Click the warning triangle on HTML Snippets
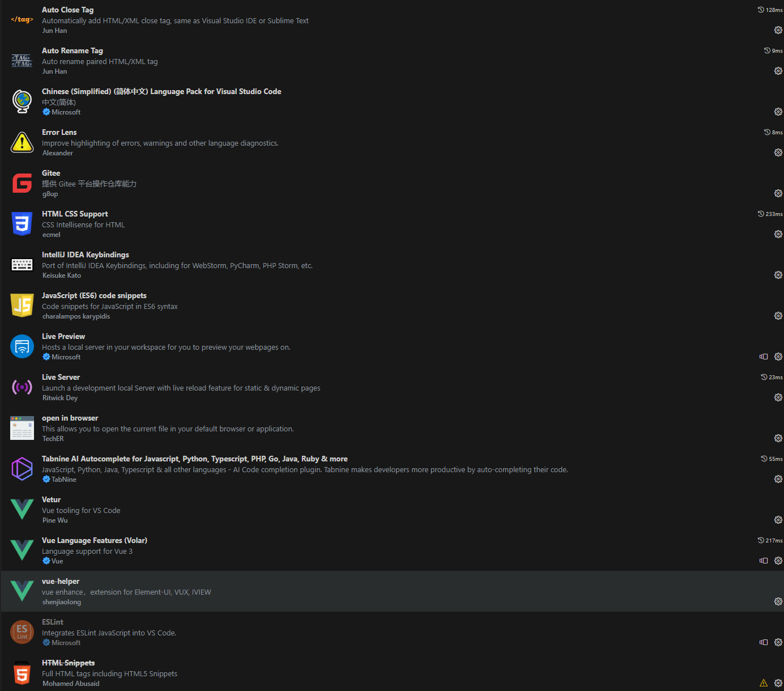 click(x=764, y=683)
